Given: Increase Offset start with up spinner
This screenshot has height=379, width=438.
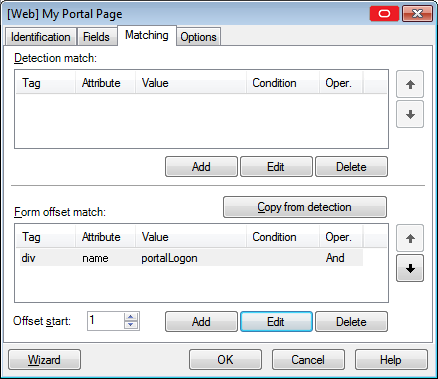Looking at the screenshot, I should point(131,317).
